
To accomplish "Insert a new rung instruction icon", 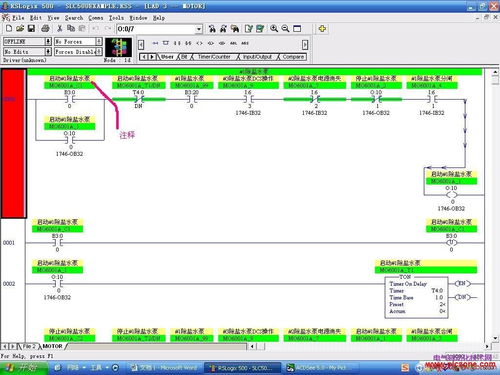I will tap(155, 43).
